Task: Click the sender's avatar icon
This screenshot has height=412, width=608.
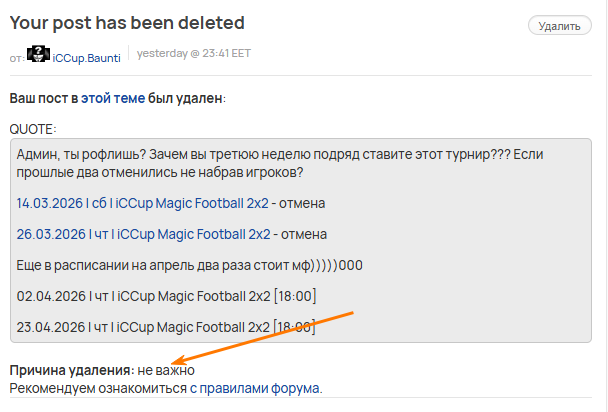Action: tap(38, 55)
